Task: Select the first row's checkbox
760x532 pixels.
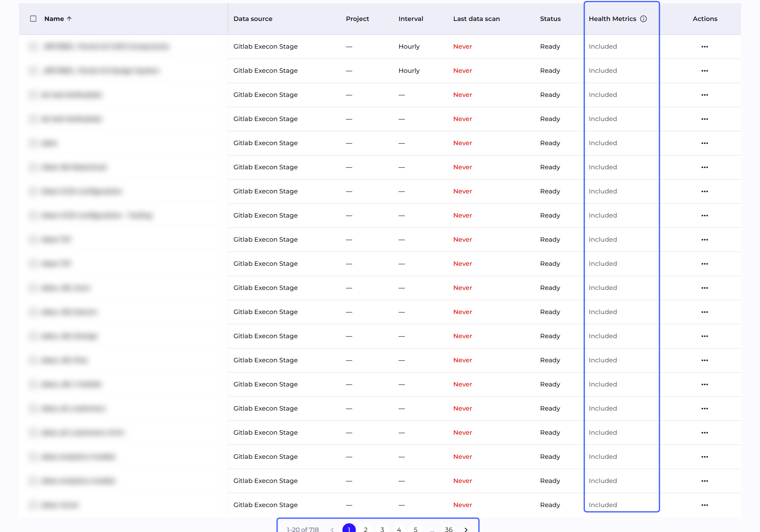Action: tap(33, 47)
